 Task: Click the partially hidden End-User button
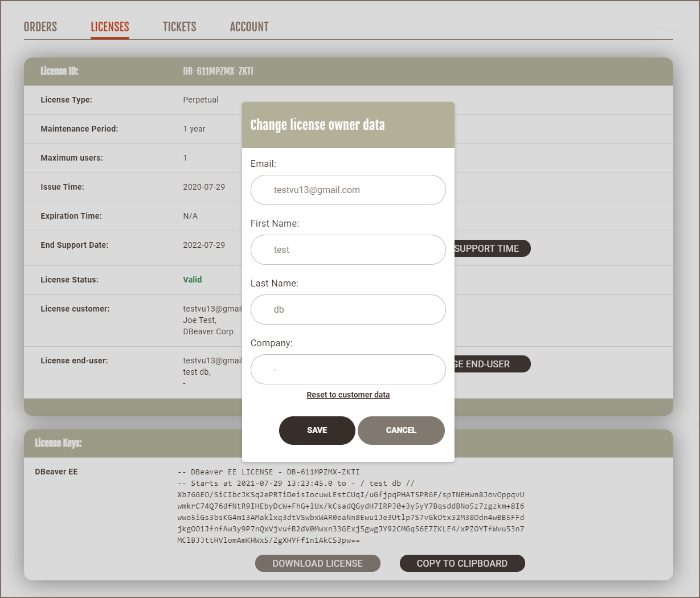coord(492,364)
